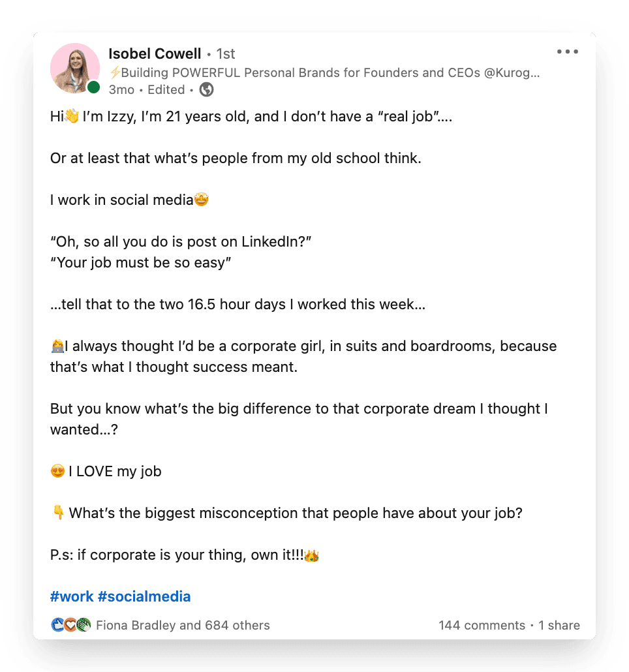
Task: Click the lightning bolt icon in headline
Action: click(115, 72)
